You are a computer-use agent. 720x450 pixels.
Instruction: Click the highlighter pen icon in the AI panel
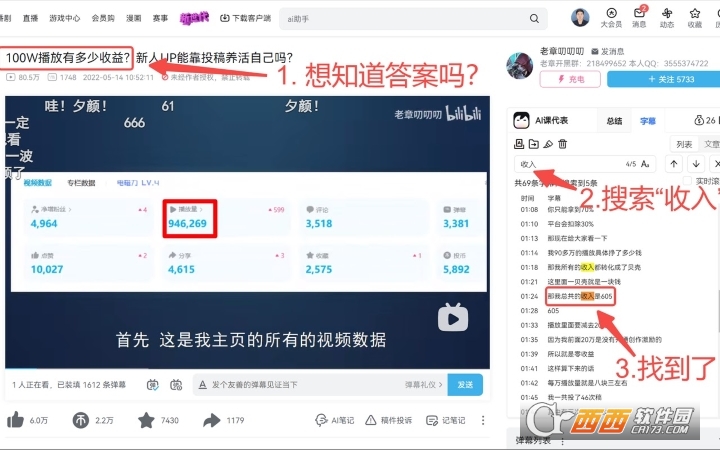tap(548, 144)
